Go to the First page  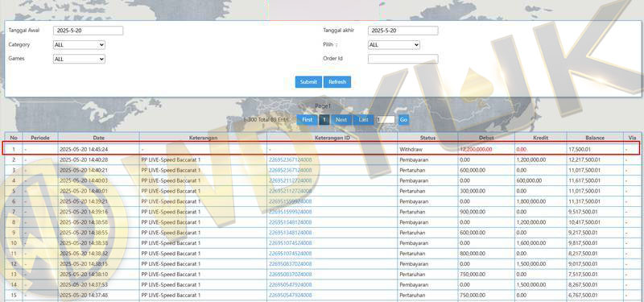[308, 119]
